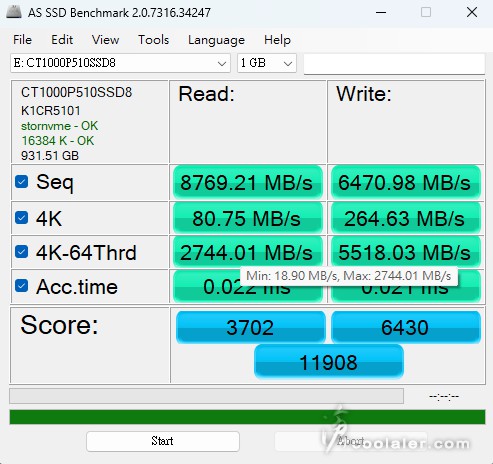Click the Abort button
This screenshot has width=493, height=464.
pos(351,441)
